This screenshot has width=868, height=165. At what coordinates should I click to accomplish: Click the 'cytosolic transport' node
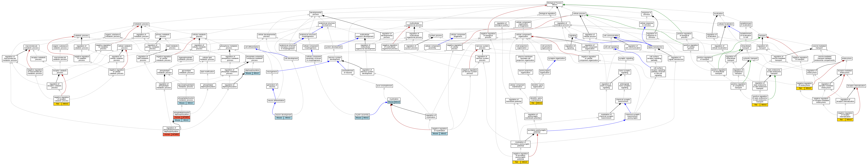point(750,58)
